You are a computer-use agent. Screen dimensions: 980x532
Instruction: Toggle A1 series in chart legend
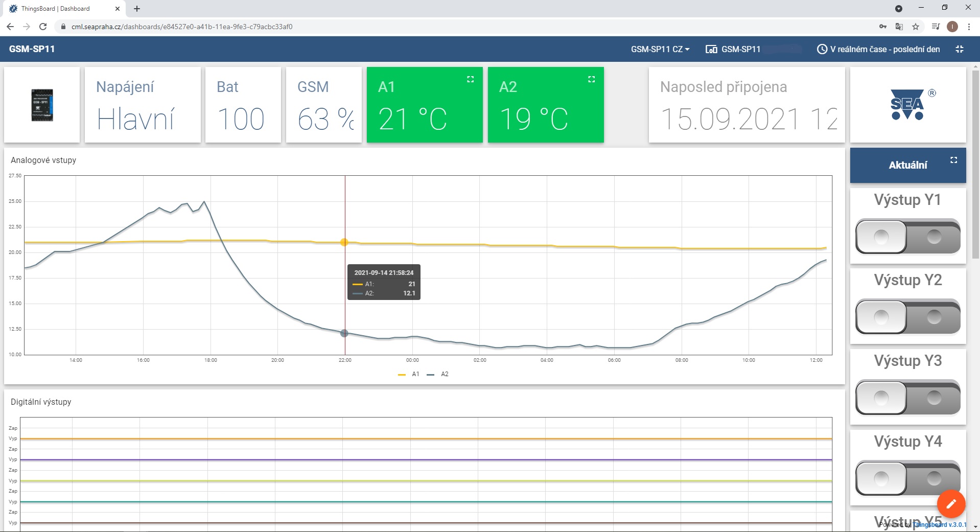point(409,374)
